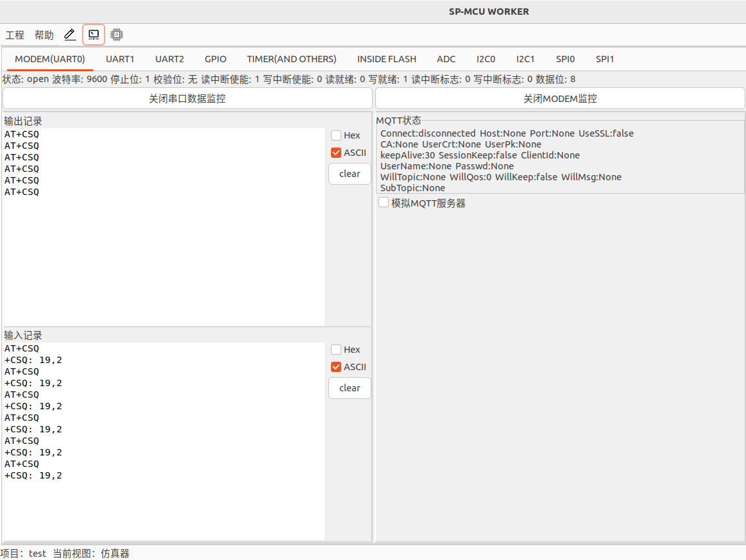Switch to the GPIO tab
This screenshot has width=746, height=560.
tap(216, 59)
